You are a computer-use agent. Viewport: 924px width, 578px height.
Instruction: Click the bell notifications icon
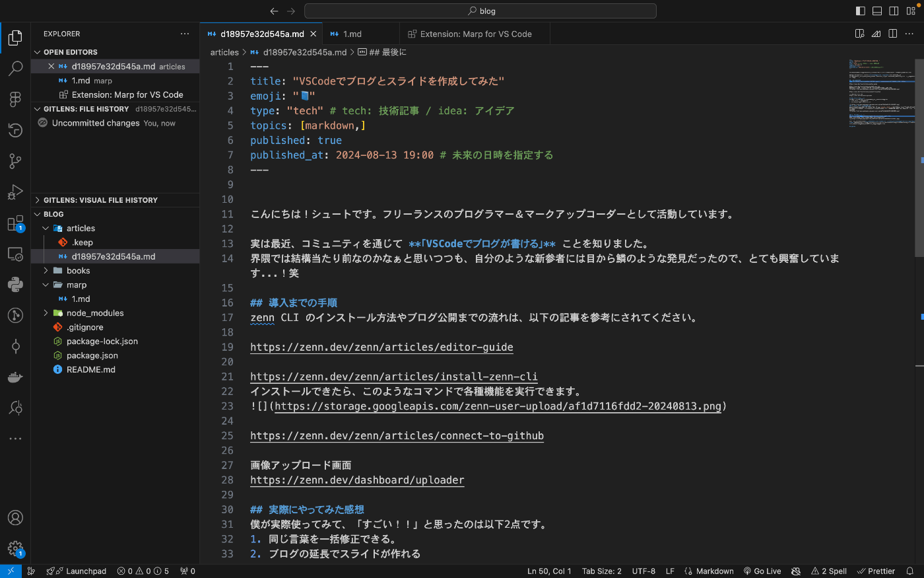(x=910, y=571)
